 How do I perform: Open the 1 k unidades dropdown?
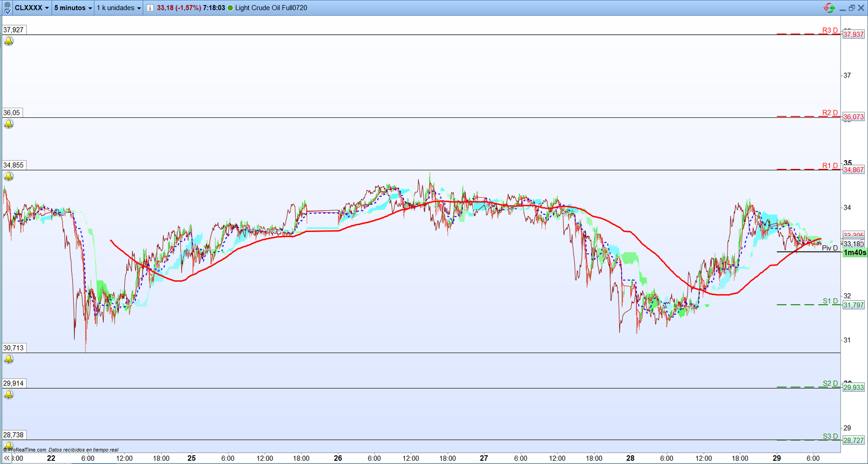click(119, 8)
